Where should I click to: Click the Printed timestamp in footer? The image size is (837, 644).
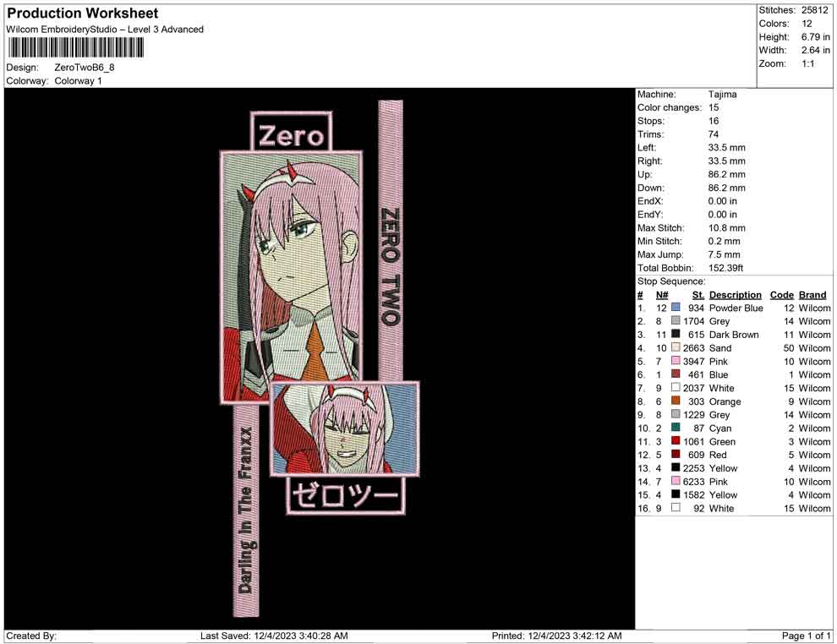tap(556, 636)
